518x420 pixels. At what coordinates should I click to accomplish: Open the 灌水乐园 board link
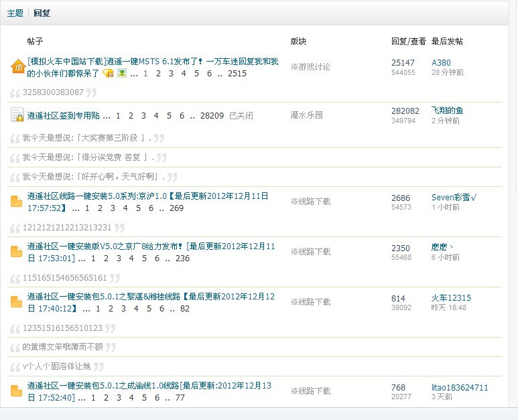click(306, 115)
